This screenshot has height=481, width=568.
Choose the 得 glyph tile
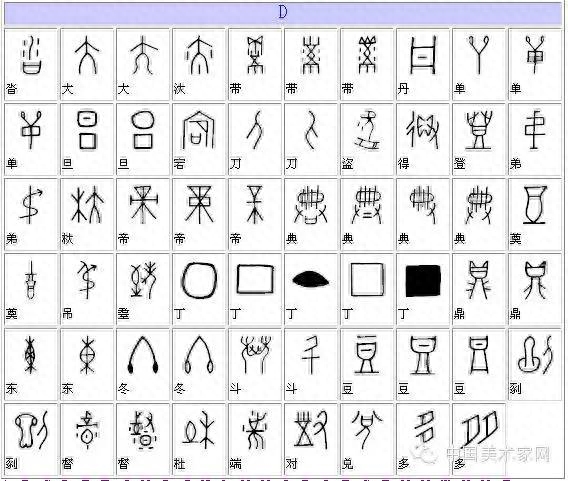423,139
